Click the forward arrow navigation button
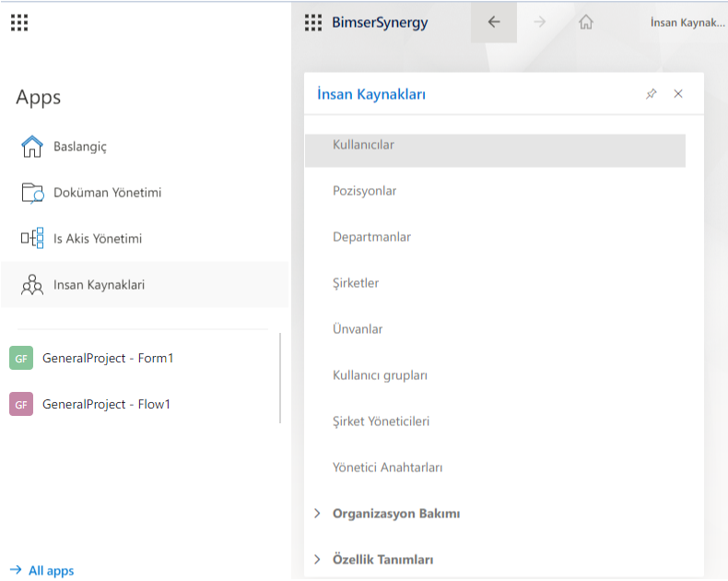Screen dimensions: 728x581 click(540, 23)
